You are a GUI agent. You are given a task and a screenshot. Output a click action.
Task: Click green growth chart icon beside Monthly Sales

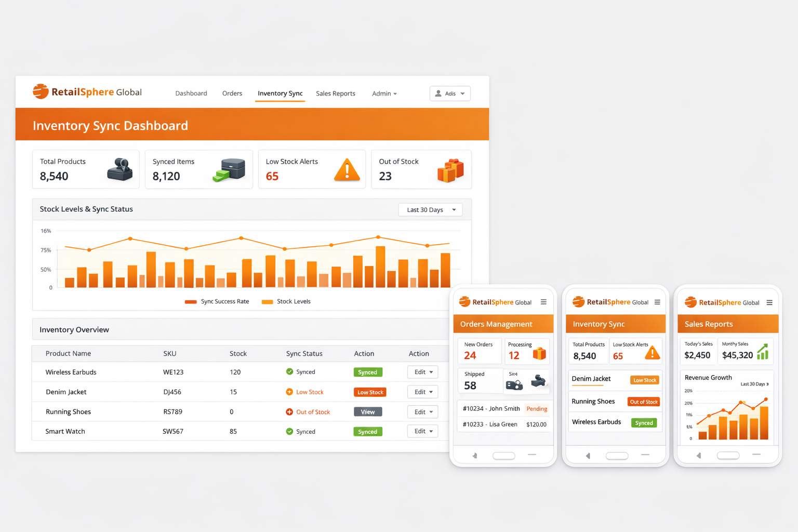click(763, 352)
